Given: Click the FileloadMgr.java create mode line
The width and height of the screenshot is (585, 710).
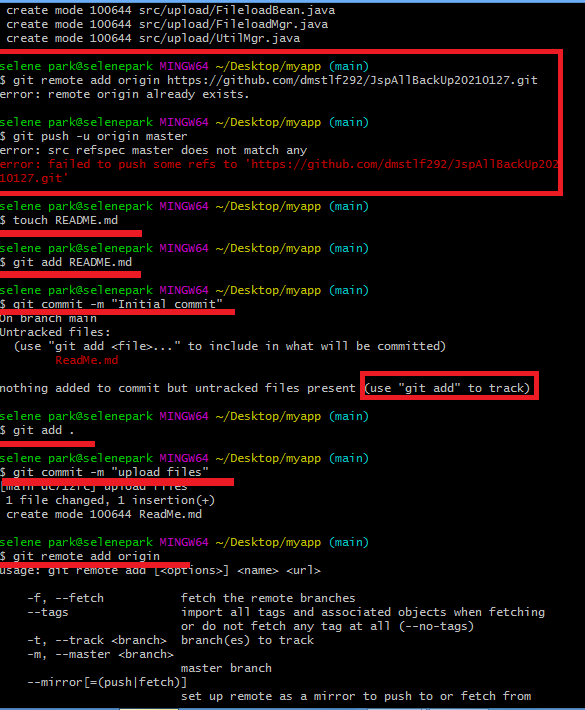Looking at the screenshot, I should click(167, 24).
